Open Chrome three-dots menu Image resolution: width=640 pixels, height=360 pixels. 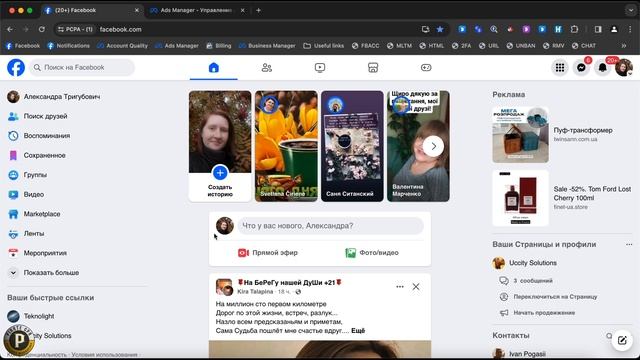(630, 29)
